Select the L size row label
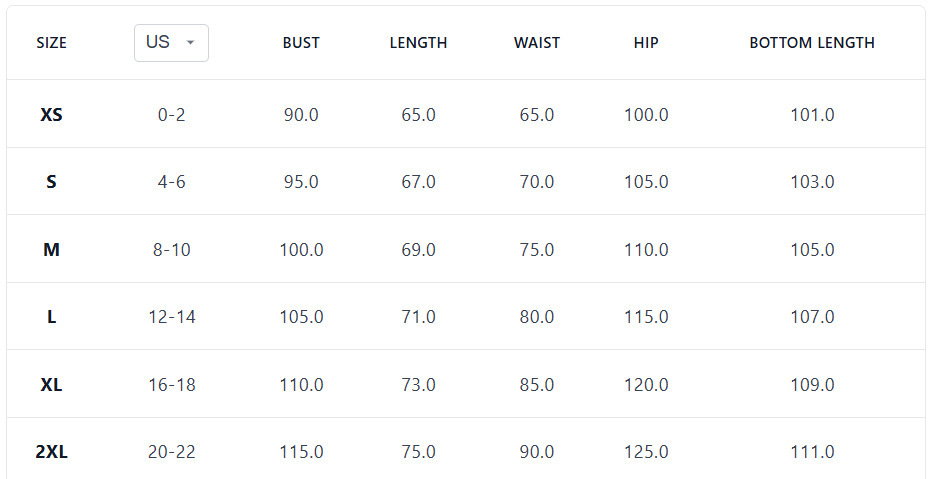The height and width of the screenshot is (479, 936). point(52,317)
